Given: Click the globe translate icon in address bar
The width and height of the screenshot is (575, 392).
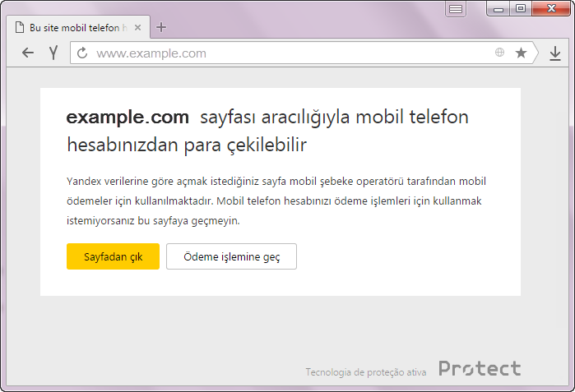Looking at the screenshot, I should [499, 53].
